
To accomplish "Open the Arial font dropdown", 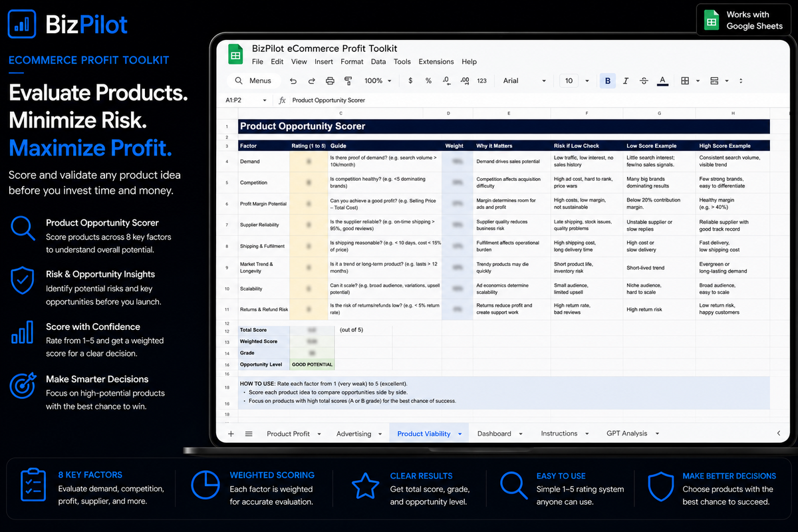I will click(524, 81).
